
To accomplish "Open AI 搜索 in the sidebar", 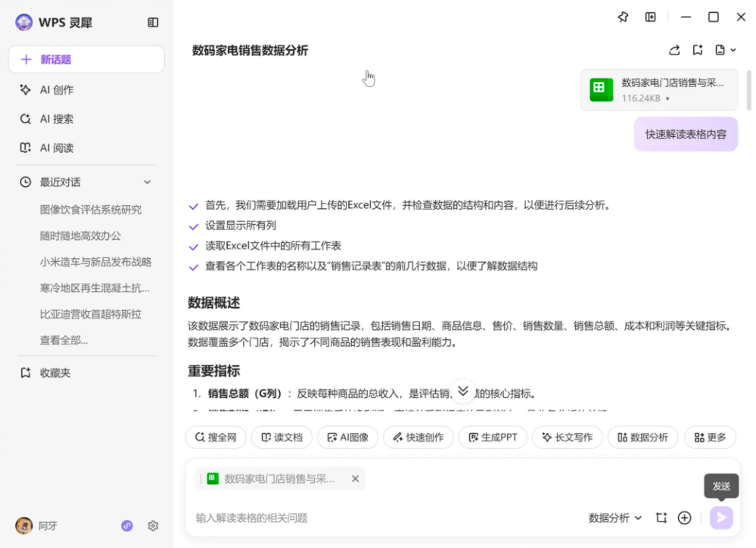I will [57, 119].
